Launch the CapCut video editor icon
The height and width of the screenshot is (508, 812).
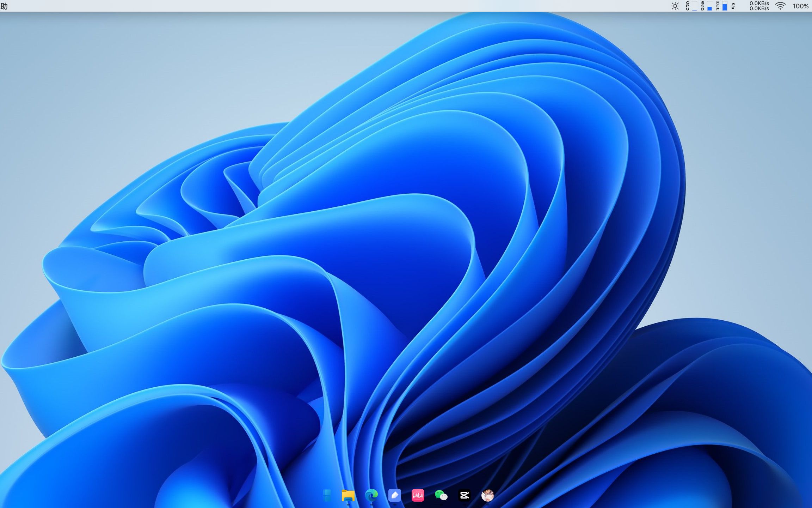[464, 495]
